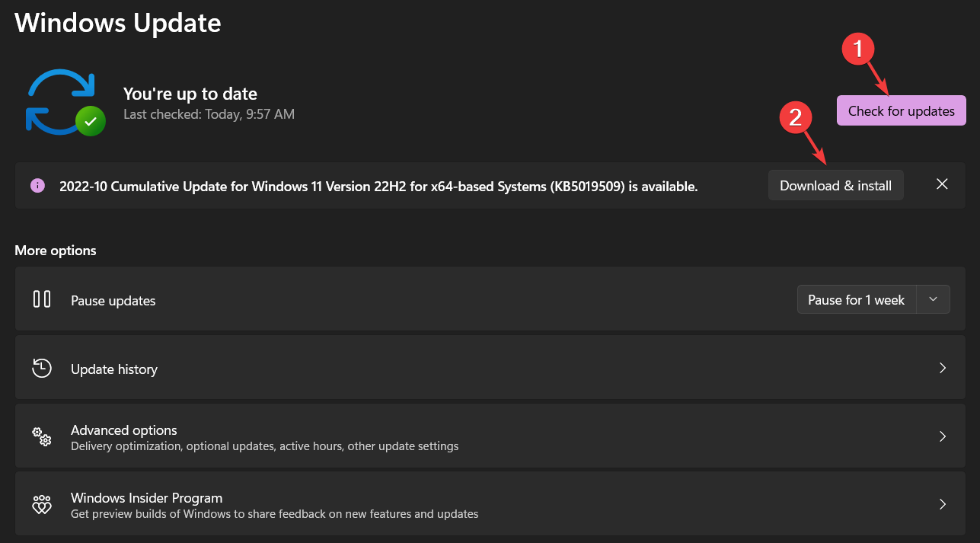Dismiss the cumulative update notification banner
The height and width of the screenshot is (543, 980).
tap(942, 184)
